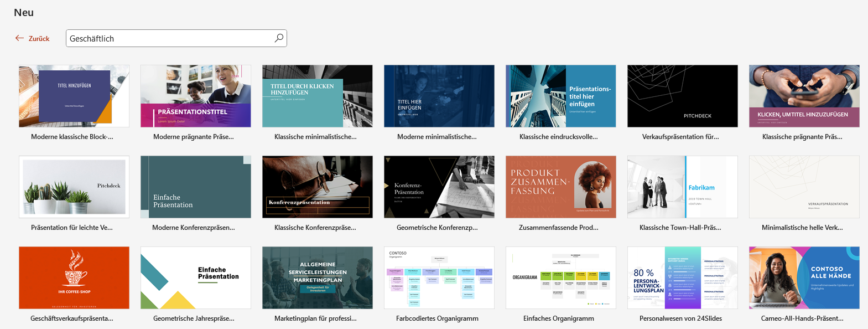Open the Moderne minimalistische blue template
Screen dimensions: 868x329
coord(439,96)
